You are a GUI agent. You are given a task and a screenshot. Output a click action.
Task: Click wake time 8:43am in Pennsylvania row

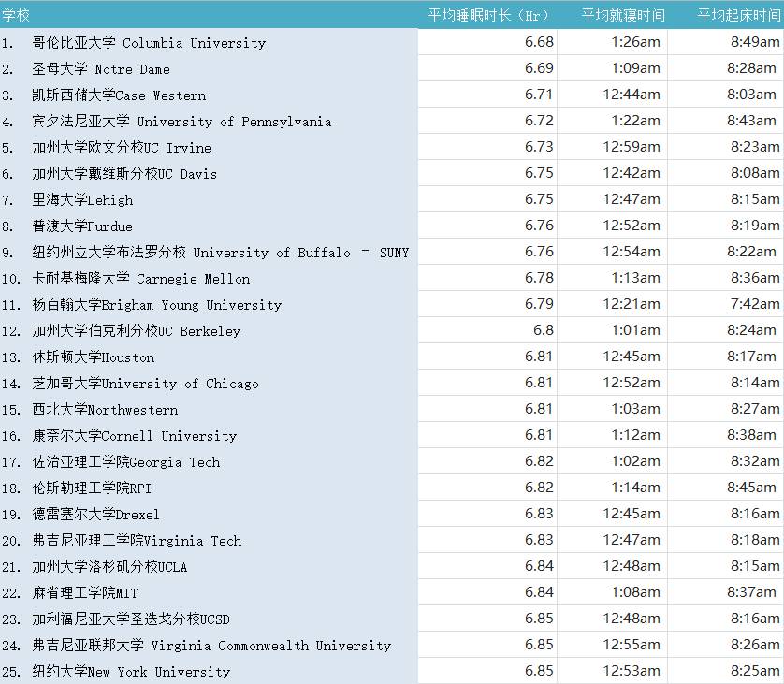(751, 120)
